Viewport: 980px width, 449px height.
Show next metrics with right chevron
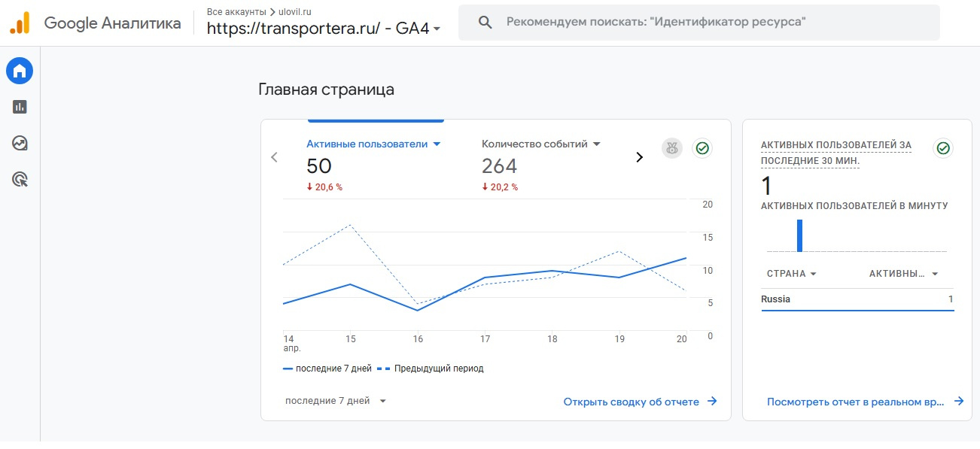[640, 157]
